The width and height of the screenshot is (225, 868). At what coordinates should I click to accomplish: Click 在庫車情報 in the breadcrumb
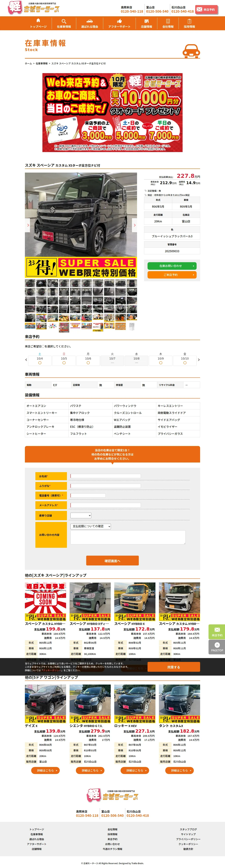pyautogui.click(x=42, y=63)
